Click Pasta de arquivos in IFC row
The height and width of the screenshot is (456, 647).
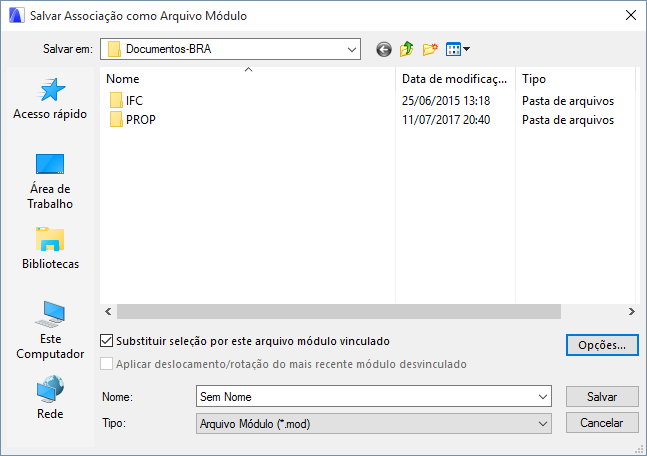pos(568,101)
